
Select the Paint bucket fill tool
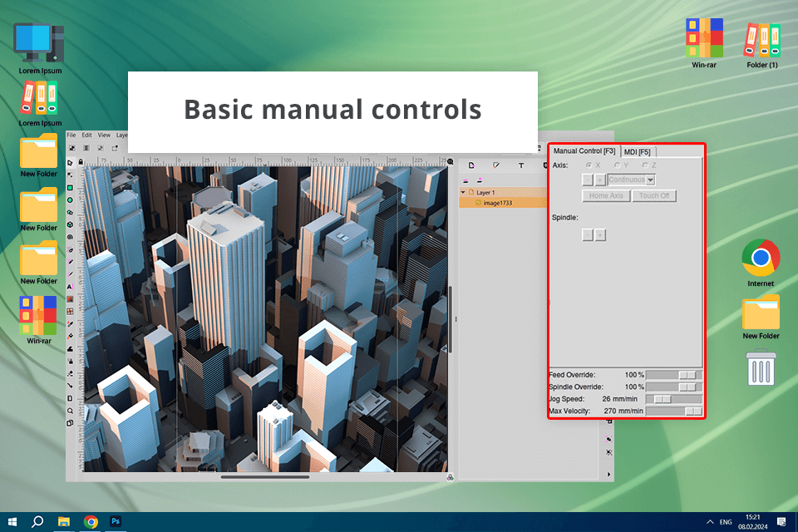click(70, 336)
